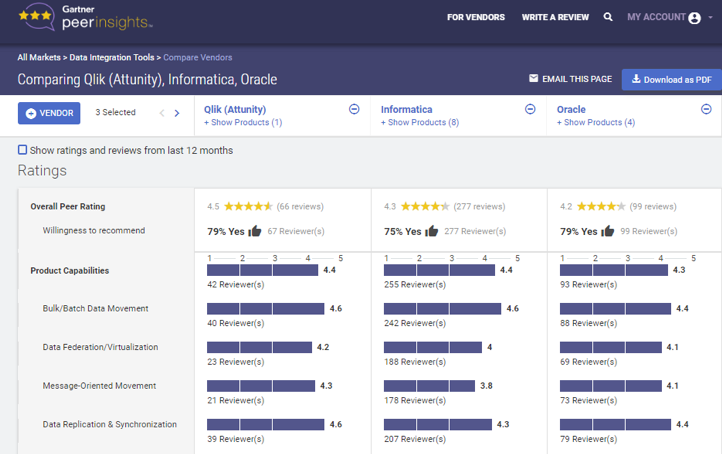Click Qlik's Bulk/Batch Data Movement rating bar
The height and width of the screenshot is (454, 722).
tap(266, 309)
